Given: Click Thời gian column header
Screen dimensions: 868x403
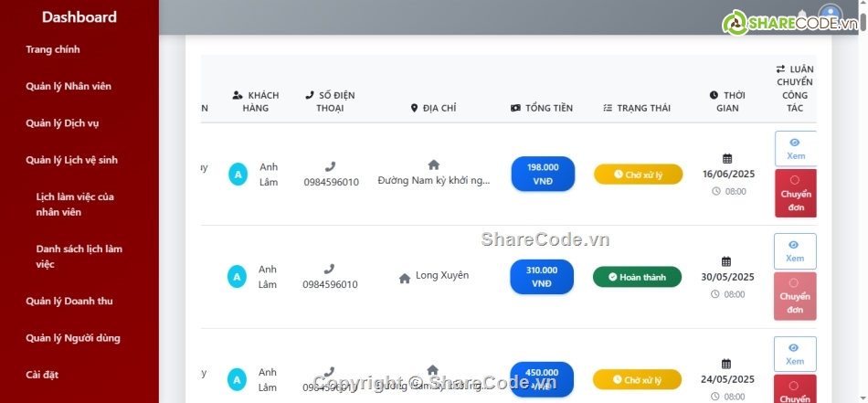Looking at the screenshot, I should point(727,101).
